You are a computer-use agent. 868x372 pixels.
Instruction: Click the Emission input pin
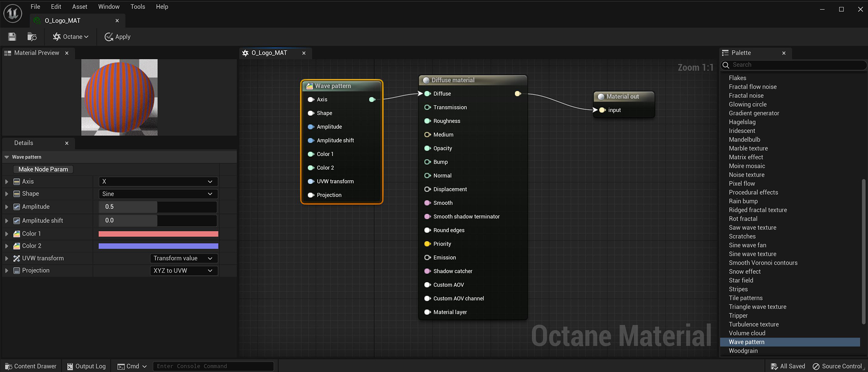pyautogui.click(x=427, y=258)
